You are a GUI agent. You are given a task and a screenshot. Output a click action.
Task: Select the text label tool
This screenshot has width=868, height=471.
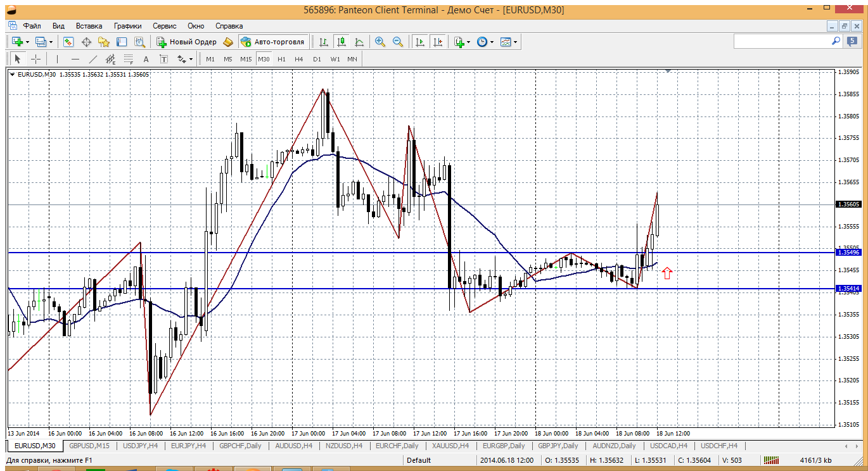pos(163,59)
